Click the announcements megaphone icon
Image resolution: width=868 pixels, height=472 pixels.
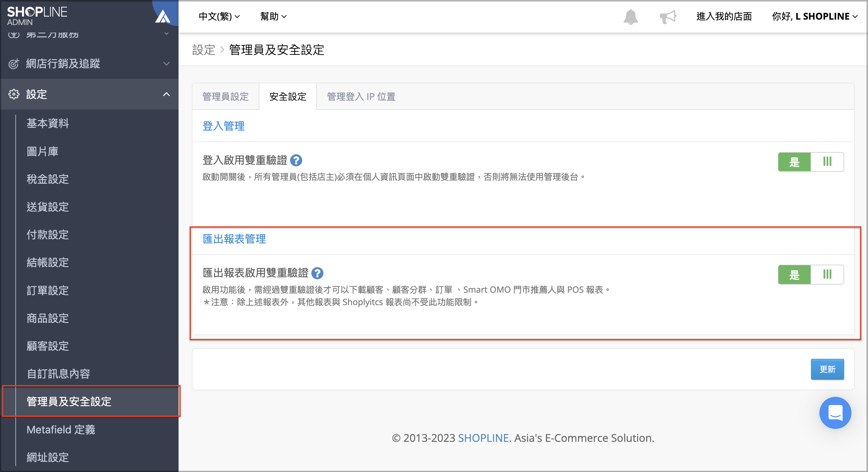[x=669, y=16]
